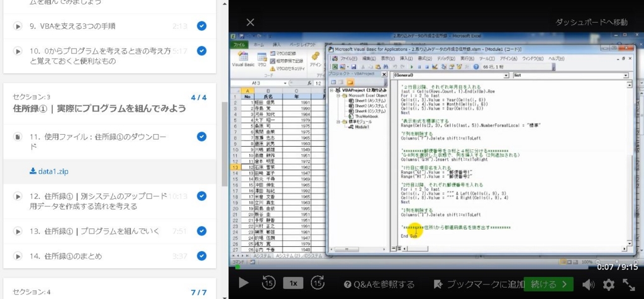Click the 4 / 4 progress count for section 3
644x299 pixels.
(x=199, y=98)
